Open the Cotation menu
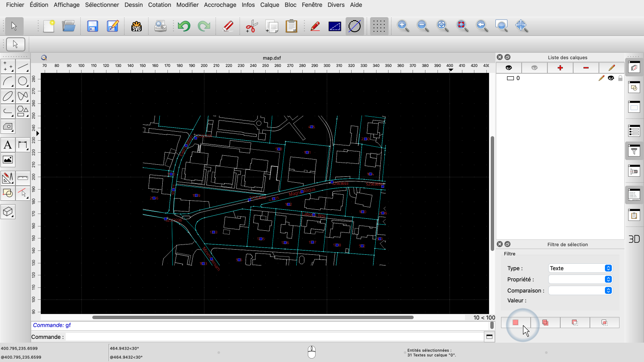 pyautogui.click(x=159, y=5)
